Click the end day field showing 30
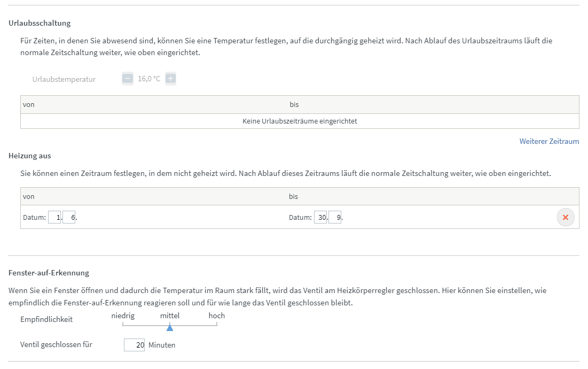 tap(320, 218)
